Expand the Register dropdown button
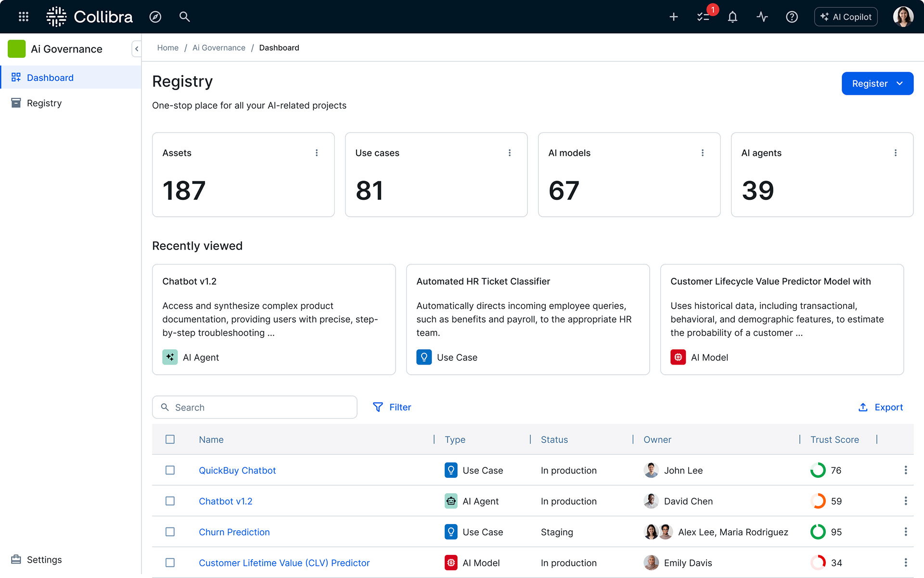Screen dimensions: 924x578 coord(877,83)
